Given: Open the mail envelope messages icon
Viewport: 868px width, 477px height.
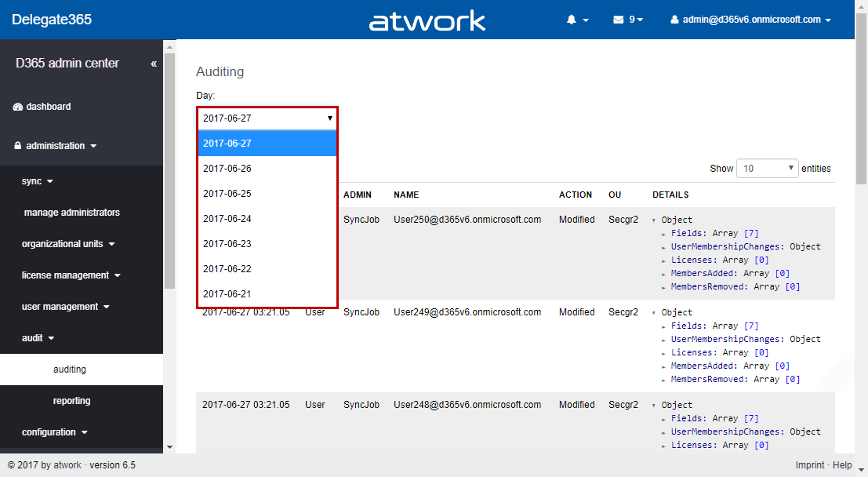Looking at the screenshot, I should point(618,20).
